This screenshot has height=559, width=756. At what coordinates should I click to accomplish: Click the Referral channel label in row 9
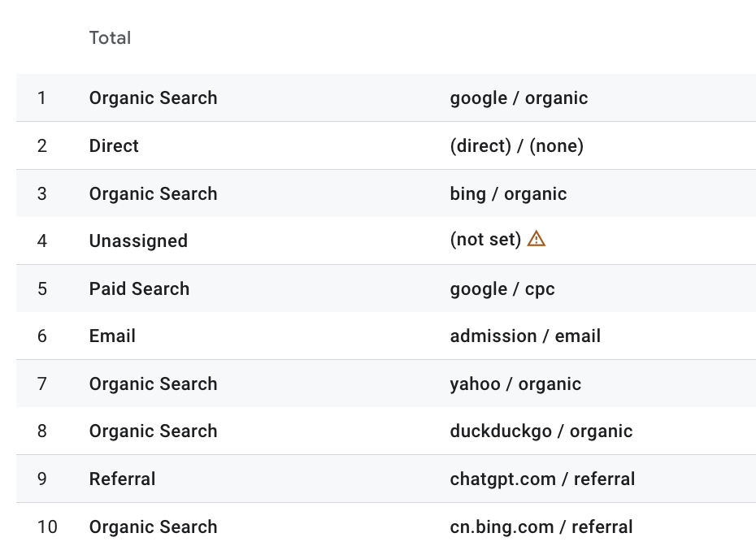click(x=122, y=479)
